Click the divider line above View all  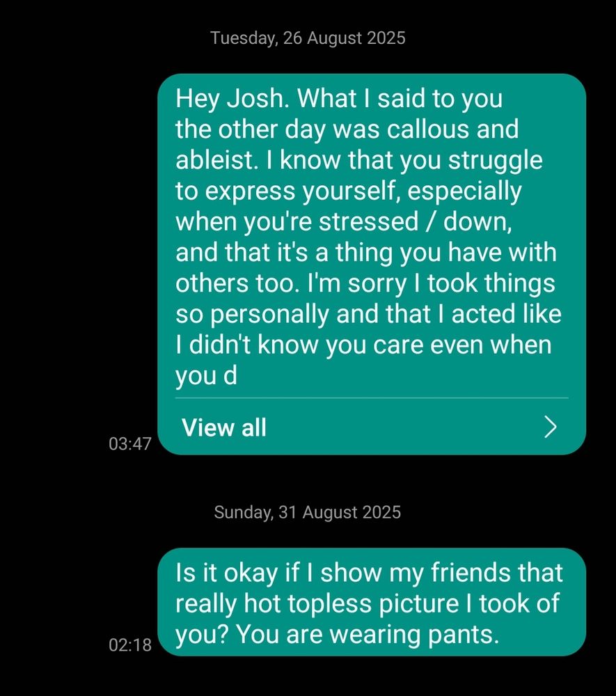(372, 398)
